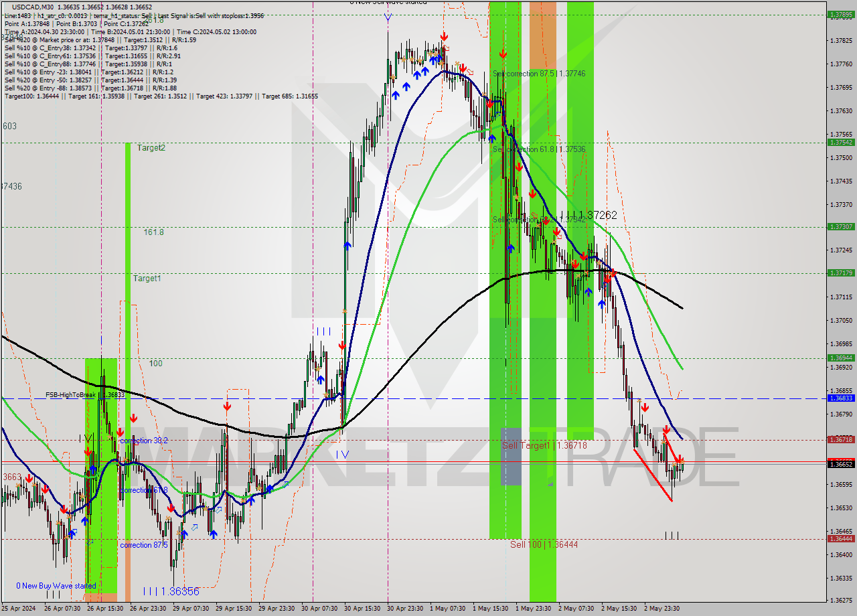Click the red 'Sell 100 | 1.36444' label
The height and width of the screenshot is (616, 857).
[544, 544]
